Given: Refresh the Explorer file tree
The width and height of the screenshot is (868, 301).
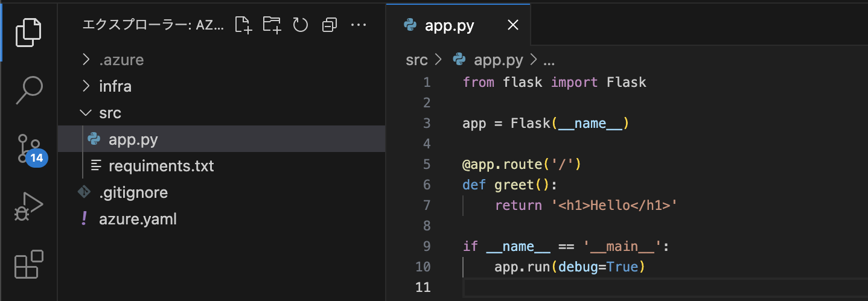Looking at the screenshot, I should click(301, 25).
